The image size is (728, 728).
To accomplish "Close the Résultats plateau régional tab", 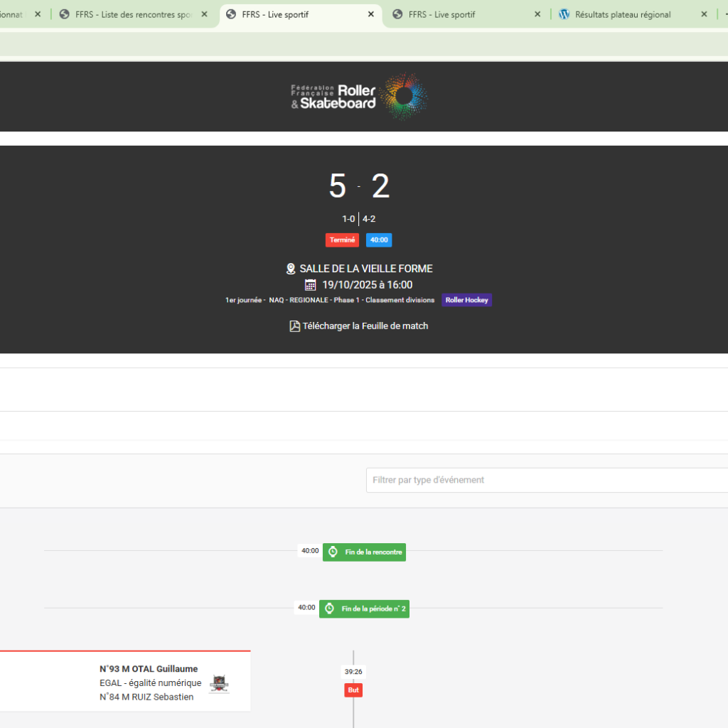I will click(704, 14).
